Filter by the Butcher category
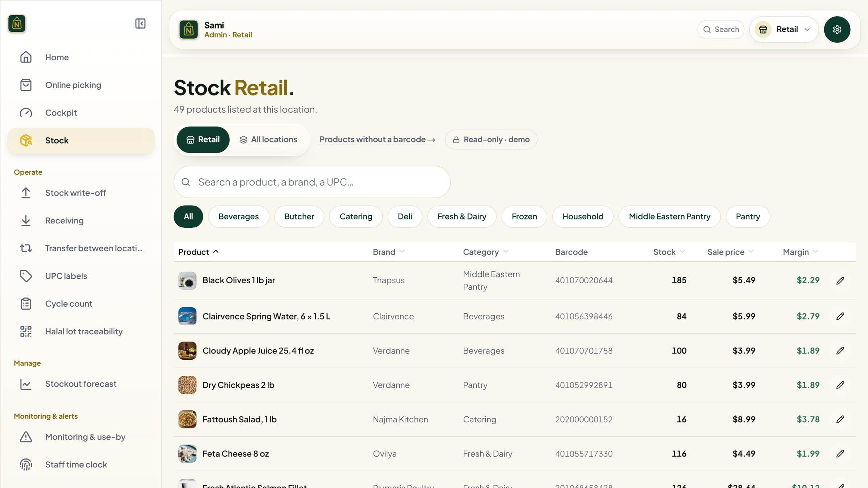868x488 pixels. 299,217
